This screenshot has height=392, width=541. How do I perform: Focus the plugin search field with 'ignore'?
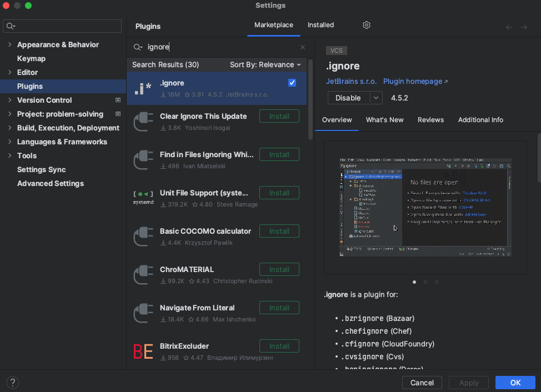pos(219,47)
